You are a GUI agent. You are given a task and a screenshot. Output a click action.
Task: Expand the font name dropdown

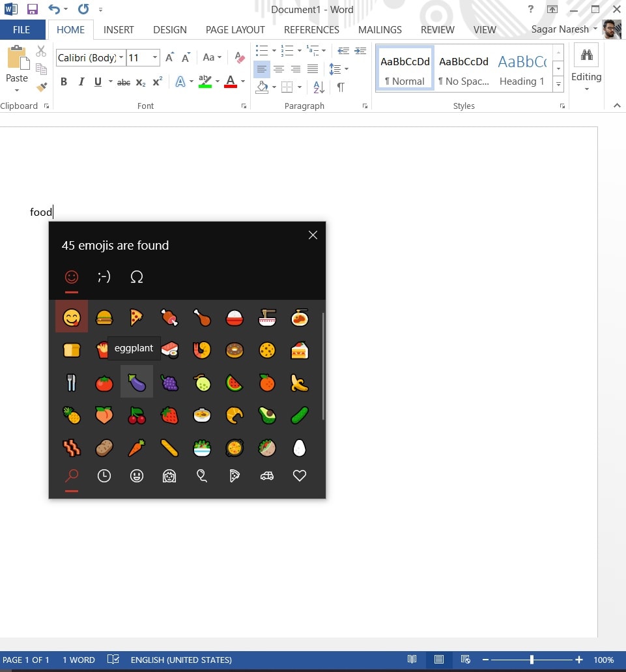click(x=121, y=58)
